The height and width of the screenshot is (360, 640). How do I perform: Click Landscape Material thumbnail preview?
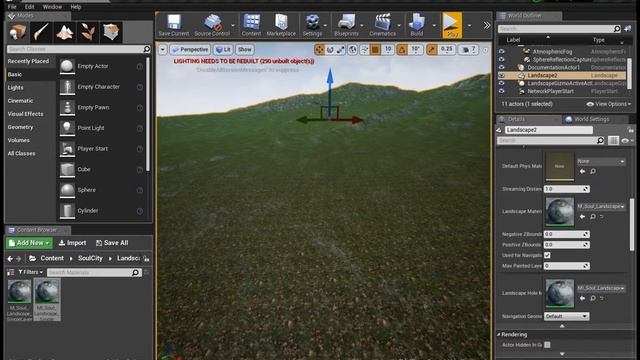click(560, 211)
